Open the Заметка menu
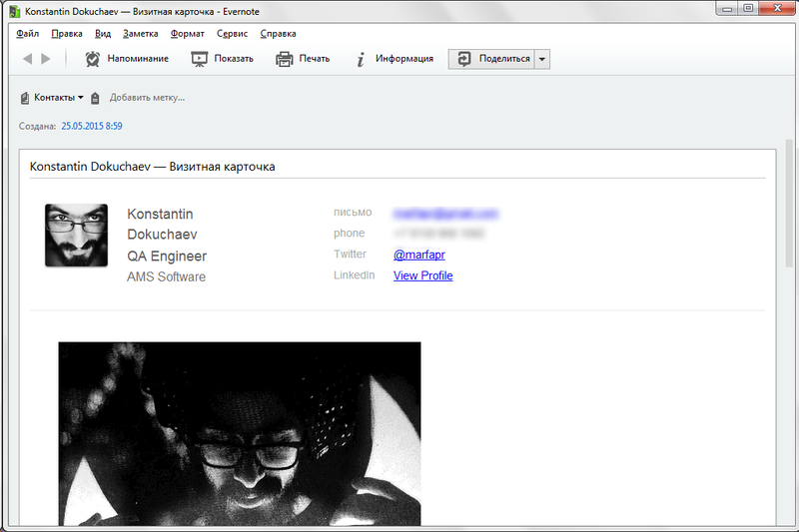The image size is (799, 532). tap(140, 34)
